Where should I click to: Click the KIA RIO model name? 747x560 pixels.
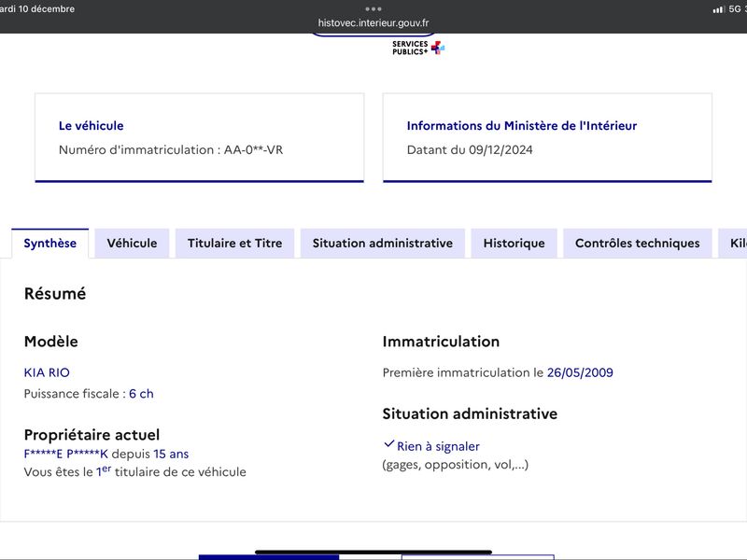coord(47,372)
